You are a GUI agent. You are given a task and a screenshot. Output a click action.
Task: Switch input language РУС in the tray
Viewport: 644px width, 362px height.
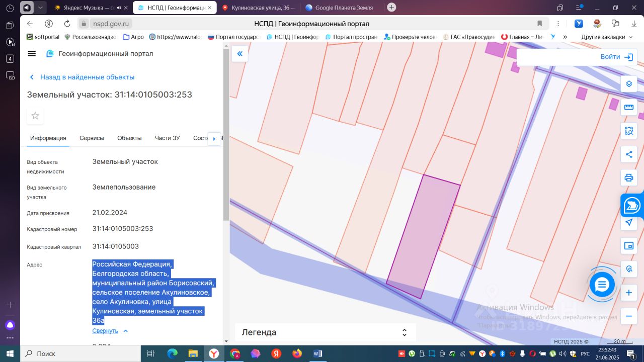(585, 353)
